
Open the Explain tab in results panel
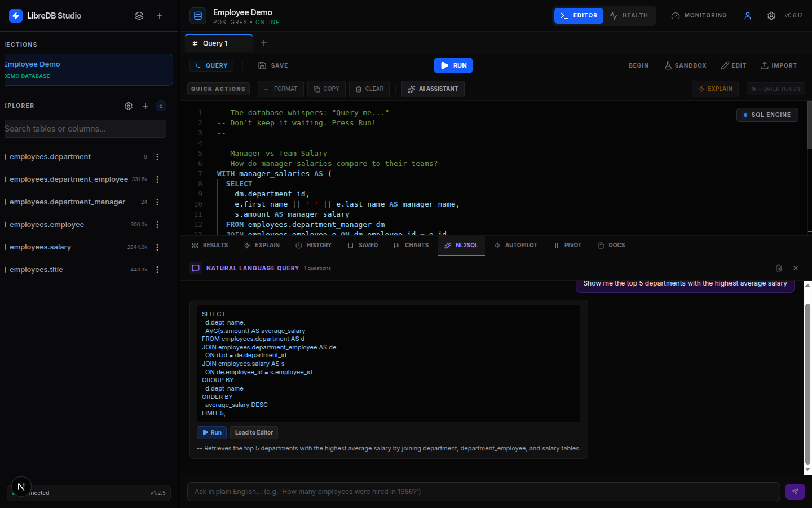tap(262, 246)
